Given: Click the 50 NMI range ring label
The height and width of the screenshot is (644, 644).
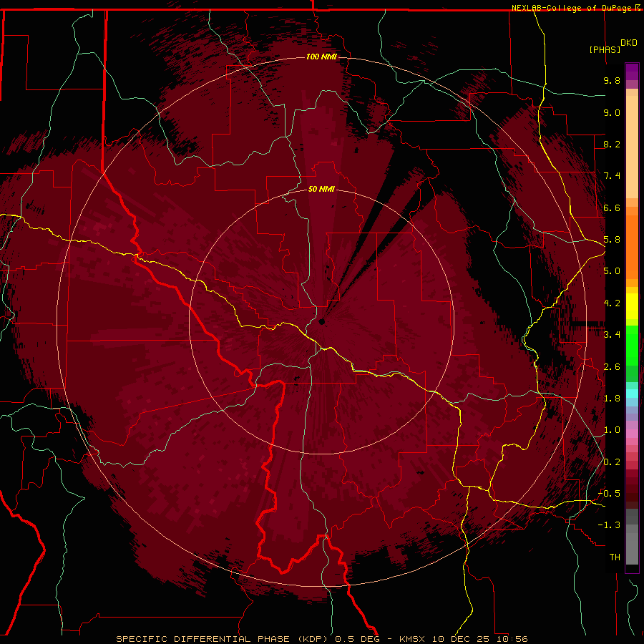Looking at the screenshot, I should 321,189.
